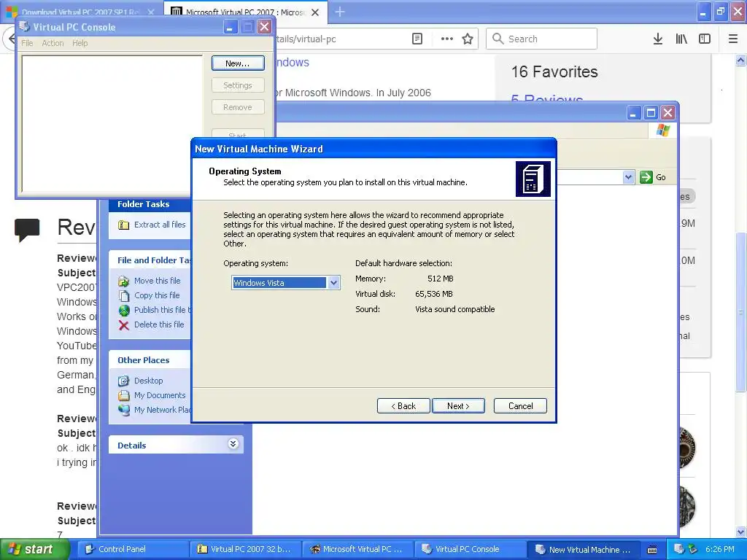The image size is (747, 560).
Task: Click the Extract all files icon
Action: click(124, 225)
